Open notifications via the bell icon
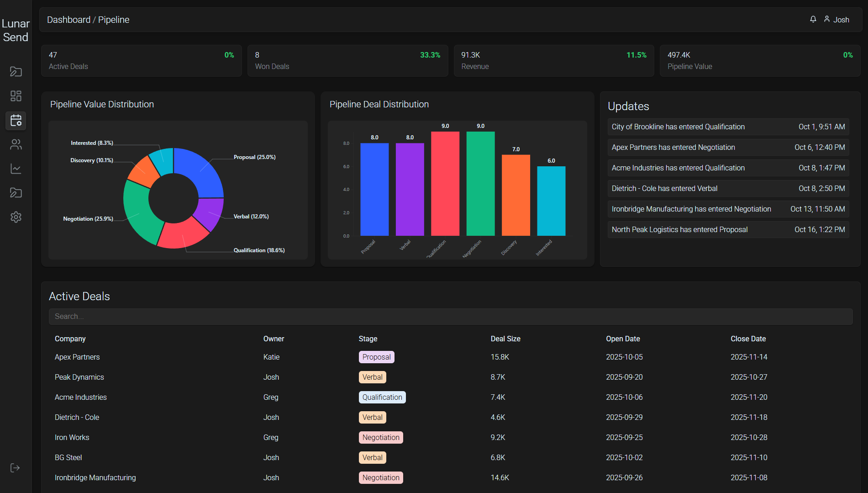The image size is (868, 493). click(x=813, y=19)
